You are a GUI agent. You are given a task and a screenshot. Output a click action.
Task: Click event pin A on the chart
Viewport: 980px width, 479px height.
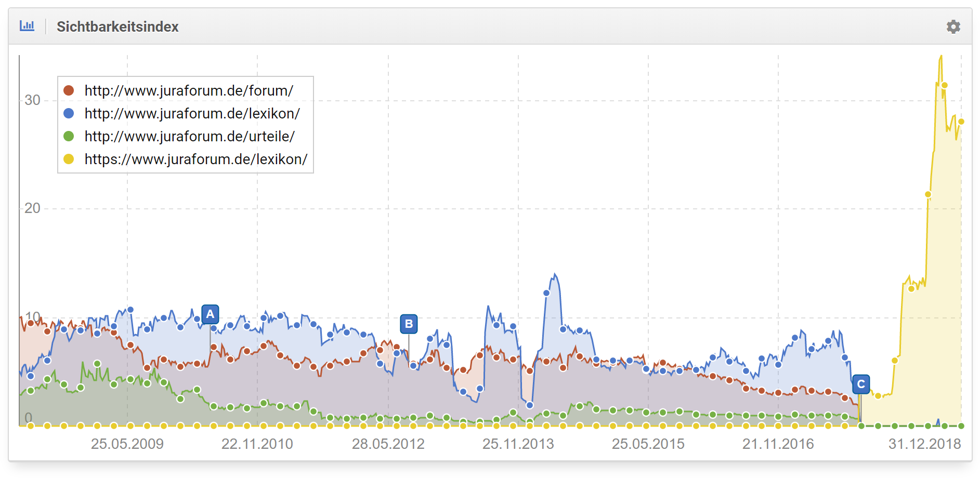210,314
